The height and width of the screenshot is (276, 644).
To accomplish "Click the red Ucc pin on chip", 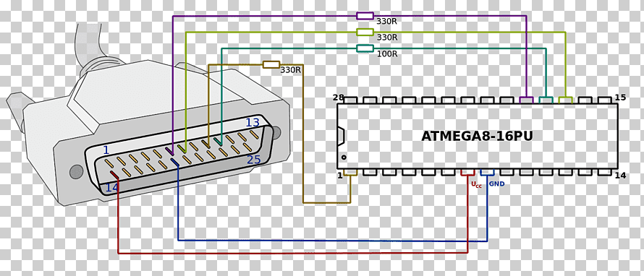I will [x=467, y=172].
